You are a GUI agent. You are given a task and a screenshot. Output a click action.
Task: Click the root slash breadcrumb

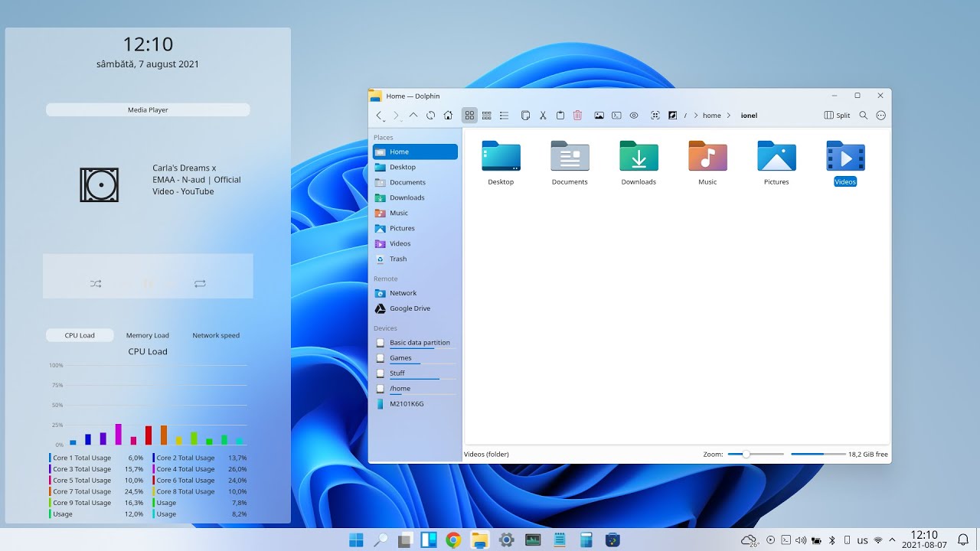pos(686,116)
